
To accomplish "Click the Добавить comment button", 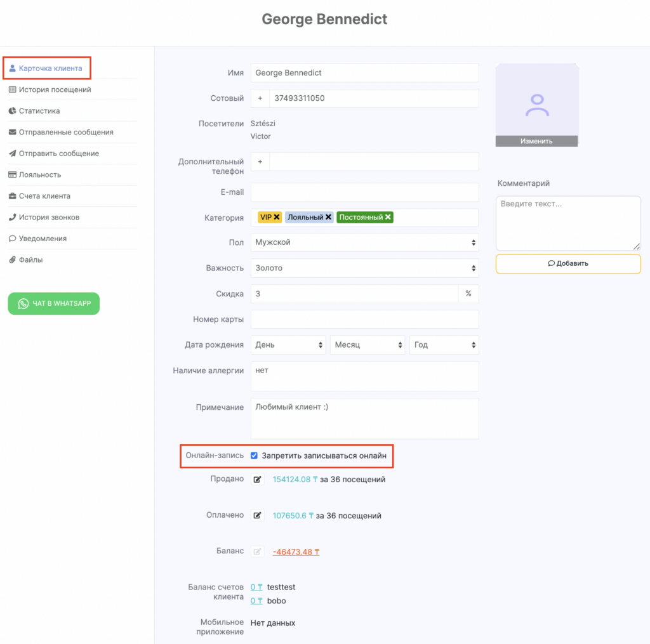I will 567,263.
